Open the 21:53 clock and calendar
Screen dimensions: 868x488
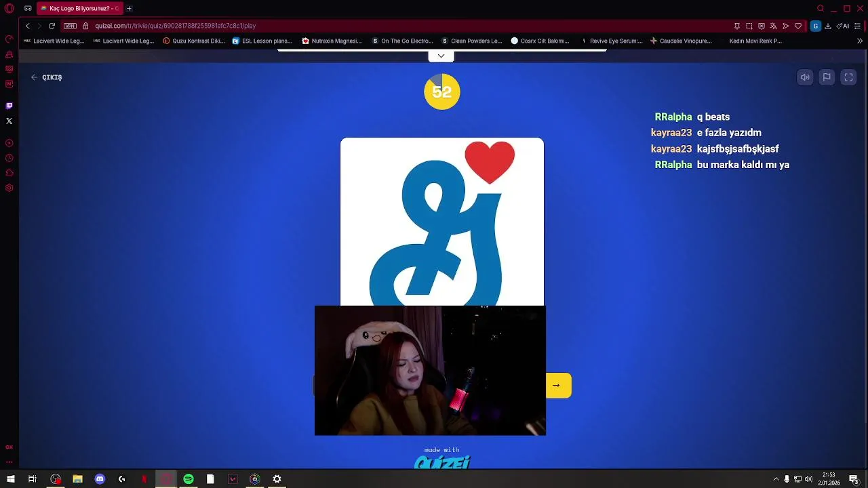tap(829, 479)
